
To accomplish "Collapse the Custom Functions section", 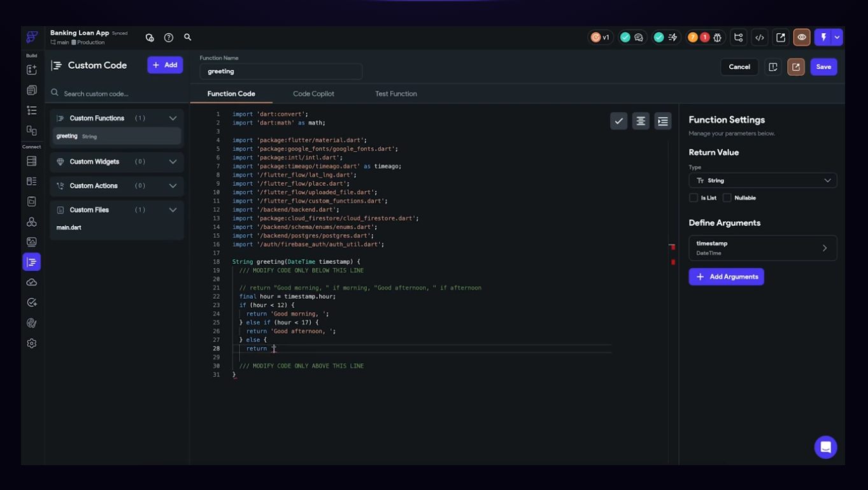I will coord(173,119).
